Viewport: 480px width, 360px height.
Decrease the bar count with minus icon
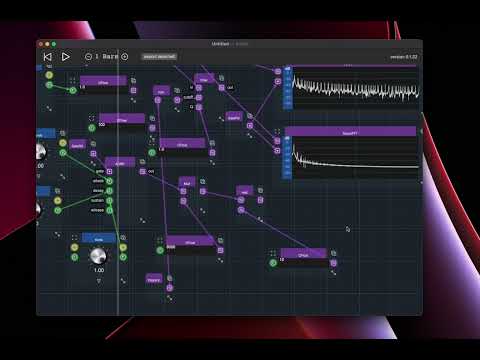pyautogui.click(x=88, y=57)
